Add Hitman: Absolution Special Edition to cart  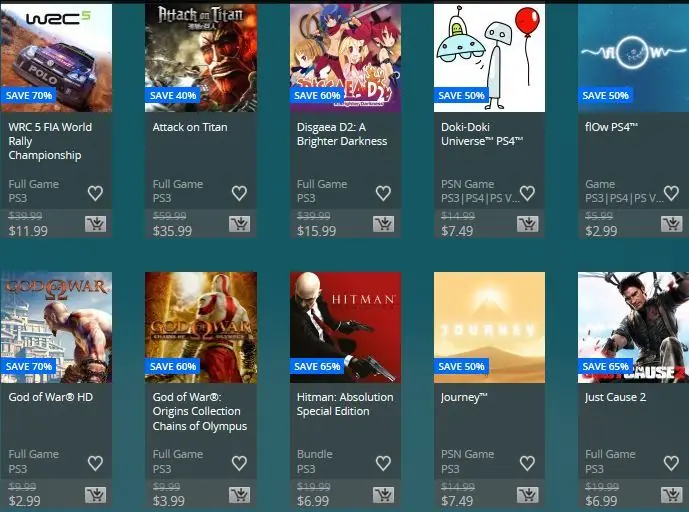384,495
